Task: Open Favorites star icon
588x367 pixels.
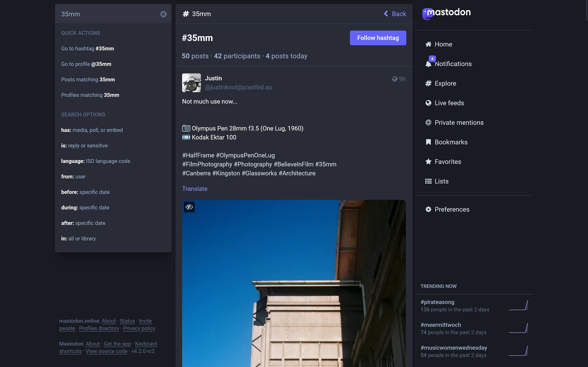Action: pyautogui.click(x=428, y=162)
